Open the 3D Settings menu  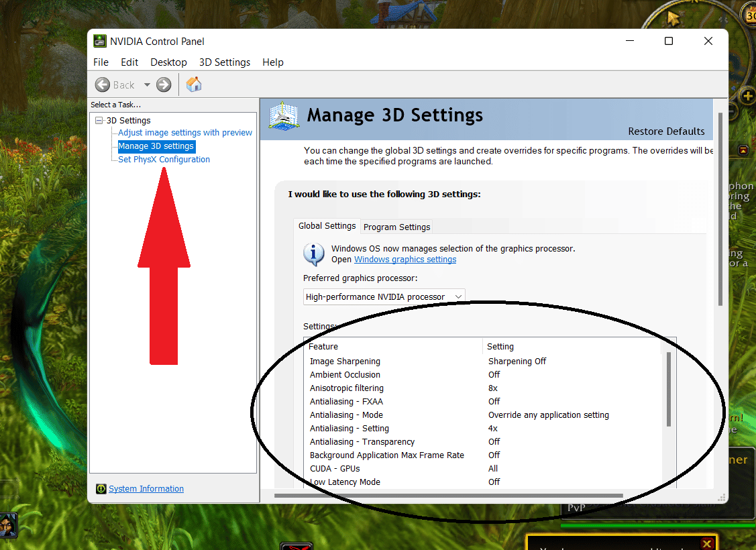pos(225,62)
